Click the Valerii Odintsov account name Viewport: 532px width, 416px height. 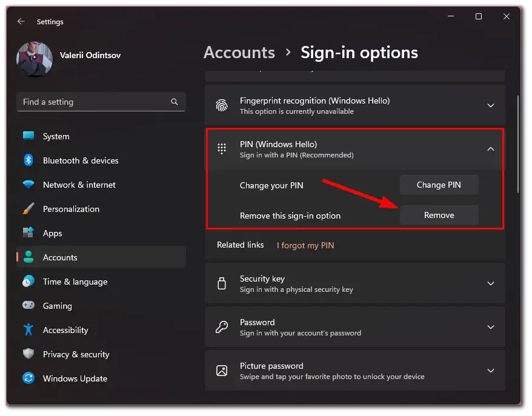(90, 55)
